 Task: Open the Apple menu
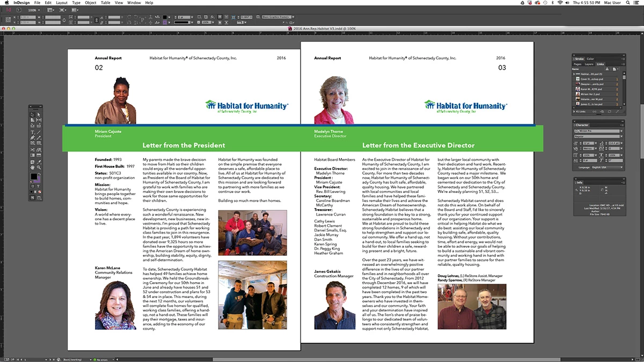click(6, 3)
